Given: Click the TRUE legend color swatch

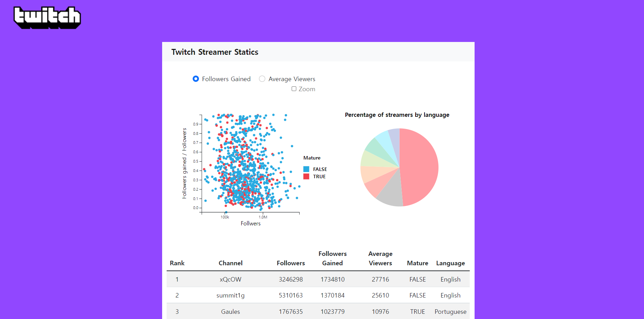Looking at the screenshot, I should pyautogui.click(x=306, y=176).
